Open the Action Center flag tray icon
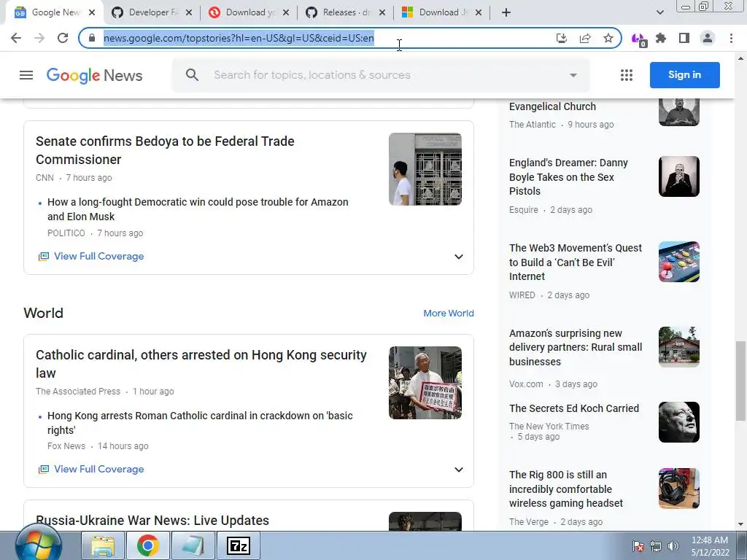Image resolution: width=747 pixels, height=560 pixels. point(638,546)
